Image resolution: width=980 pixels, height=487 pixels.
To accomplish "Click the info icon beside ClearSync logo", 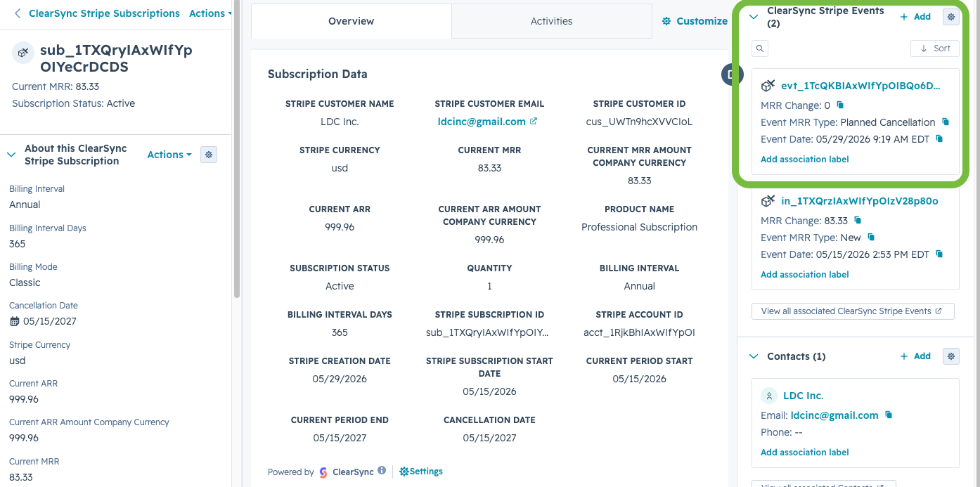I will click(x=382, y=471).
